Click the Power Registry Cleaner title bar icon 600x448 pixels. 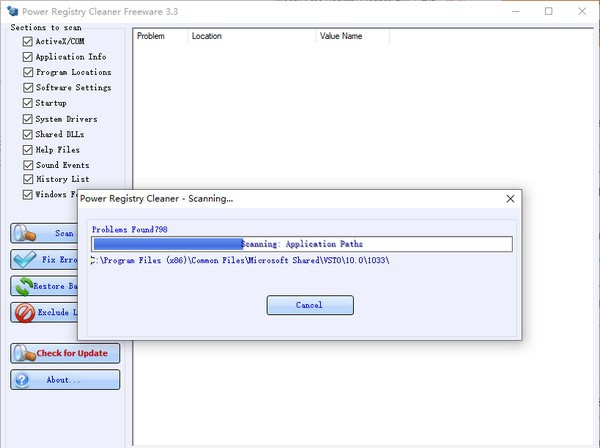(x=13, y=11)
